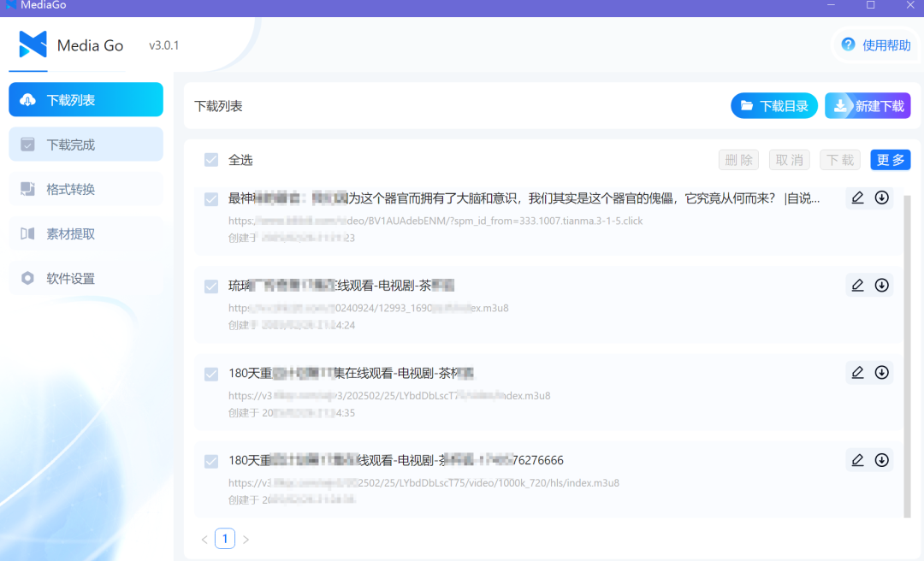Screen dimensions: 924x561
Task: Go to the previous page with the left arrow
Action: pyautogui.click(x=204, y=540)
